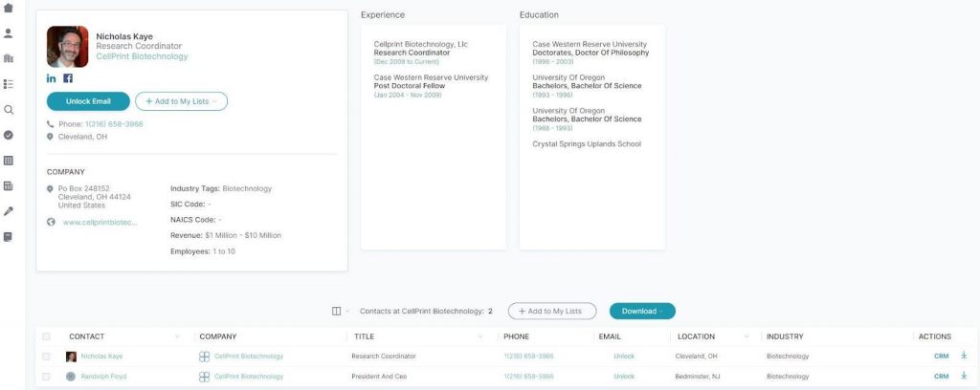Check the box for the Nicholas Kaye row
This screenshot has height=390, width=980.
click(x=46, y=357)
